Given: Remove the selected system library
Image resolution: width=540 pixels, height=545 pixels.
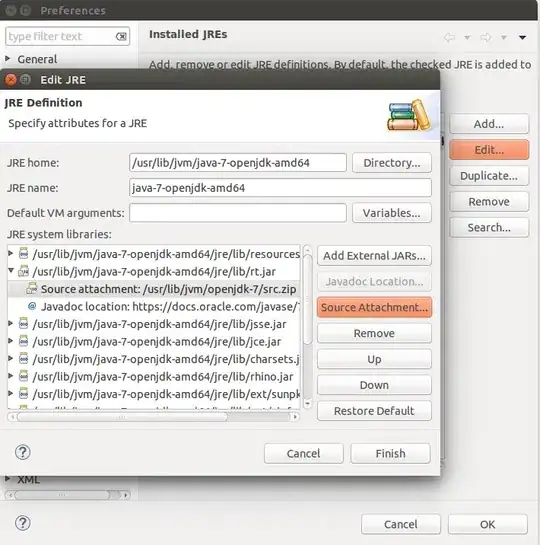Looking at the screenshot, I should pyautogui.click(x=374, y=333).
